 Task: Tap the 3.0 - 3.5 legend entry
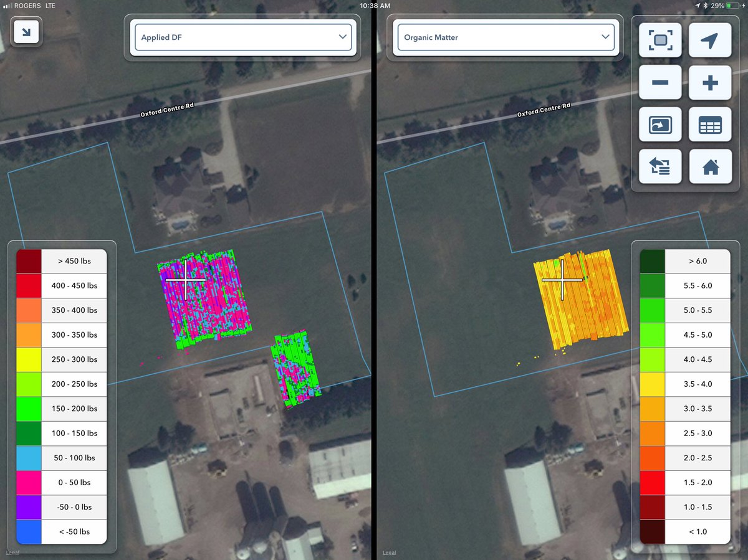coord(685,409)
